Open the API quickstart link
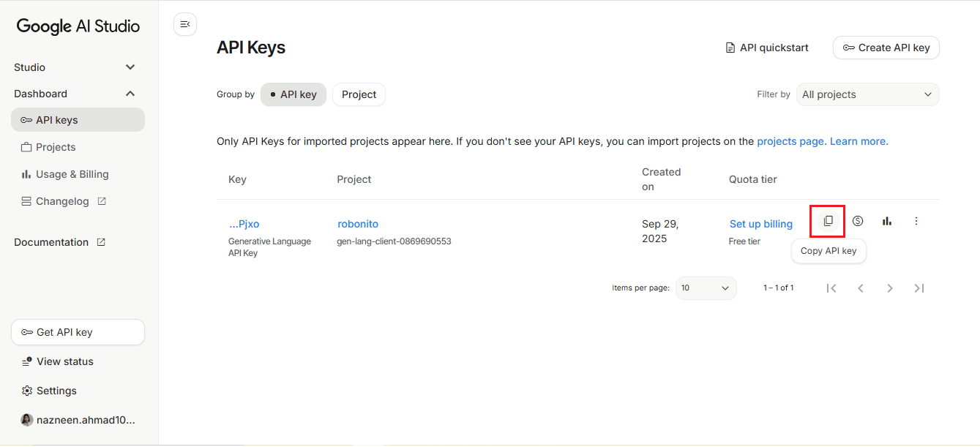This screenshot has height=447, width=980. pyautogui.click(x=766, y=48)
